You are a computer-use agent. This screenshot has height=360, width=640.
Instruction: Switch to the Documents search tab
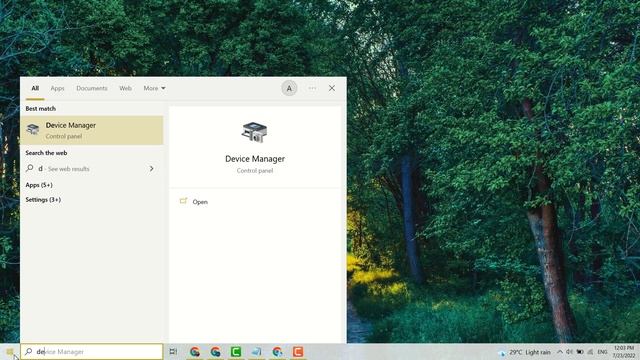[x=92, y=88]
